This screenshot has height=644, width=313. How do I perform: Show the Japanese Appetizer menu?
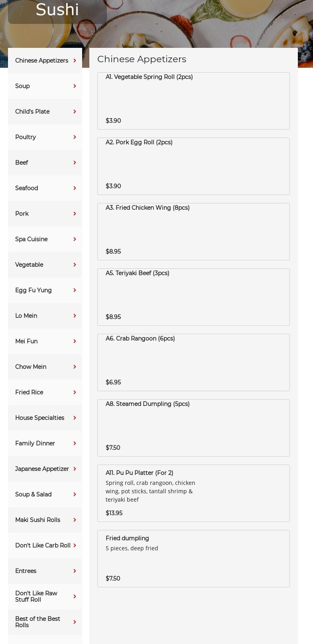pyautogui.click(x=42, y=469)
